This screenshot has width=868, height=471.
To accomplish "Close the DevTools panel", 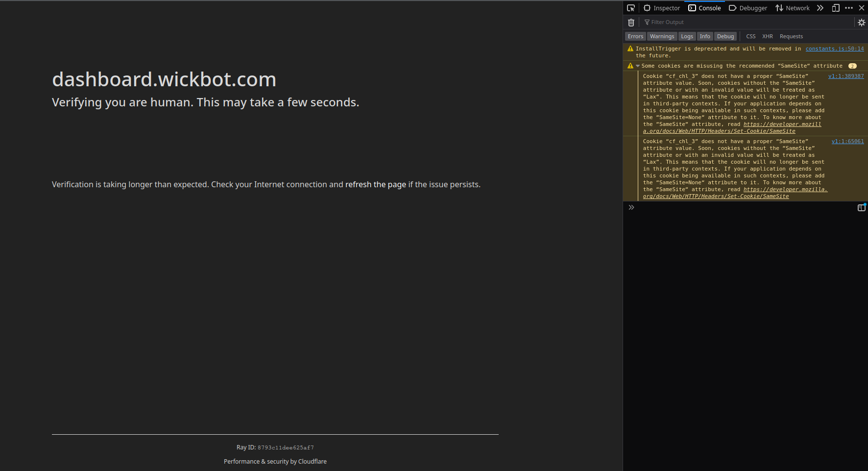I will point(862,8).
